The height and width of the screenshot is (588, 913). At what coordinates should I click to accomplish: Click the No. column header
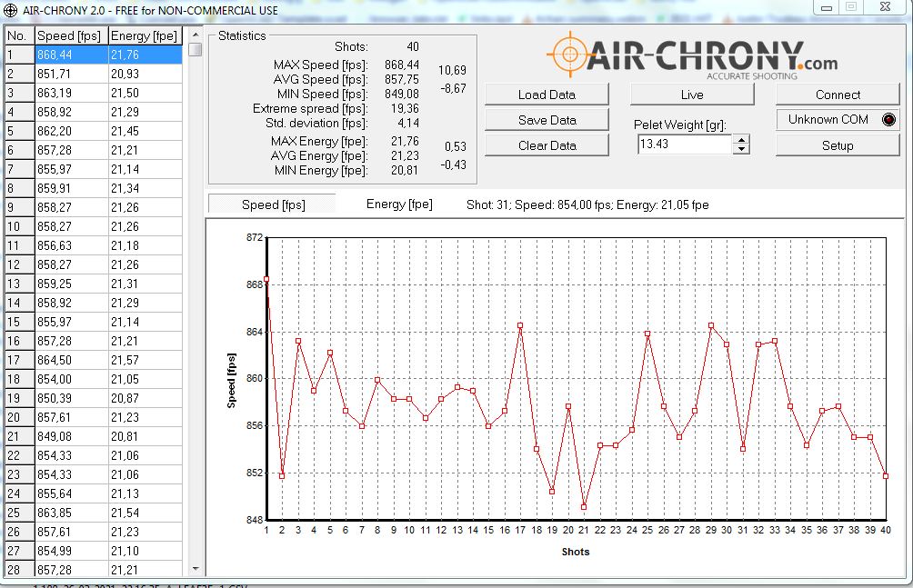(x=19, y=35)
